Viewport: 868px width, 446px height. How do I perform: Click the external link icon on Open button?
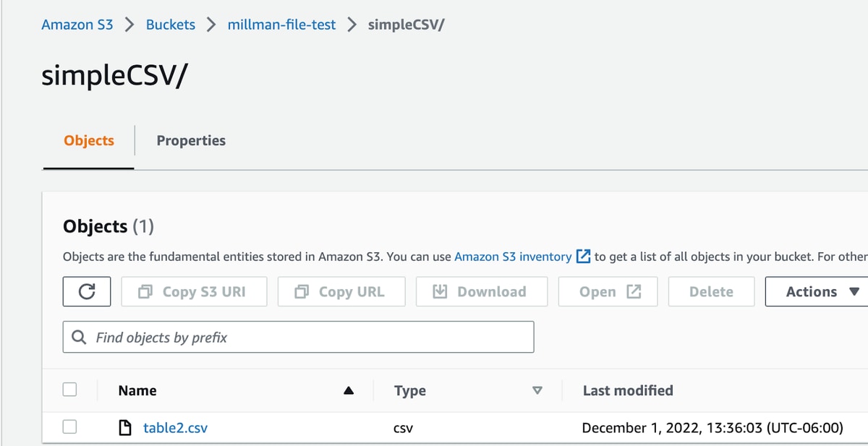(634, 291)
